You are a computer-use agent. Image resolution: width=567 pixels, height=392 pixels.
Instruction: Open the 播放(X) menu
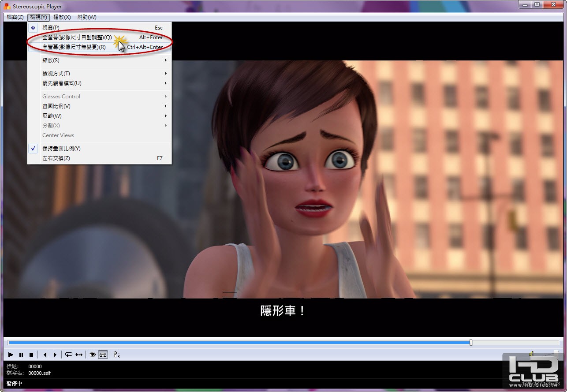[x=62, y=17]
